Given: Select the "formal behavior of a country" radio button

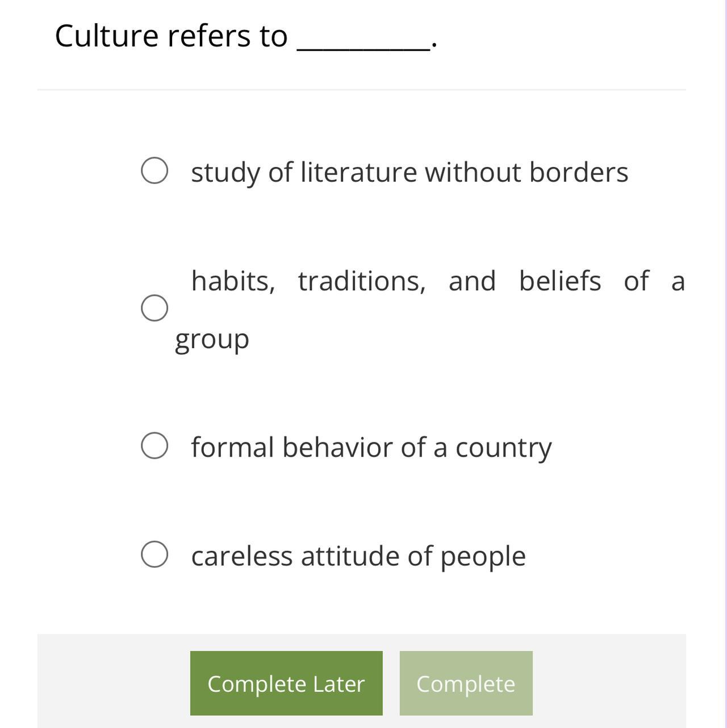Looking at the screenshot, I should 154,445.
